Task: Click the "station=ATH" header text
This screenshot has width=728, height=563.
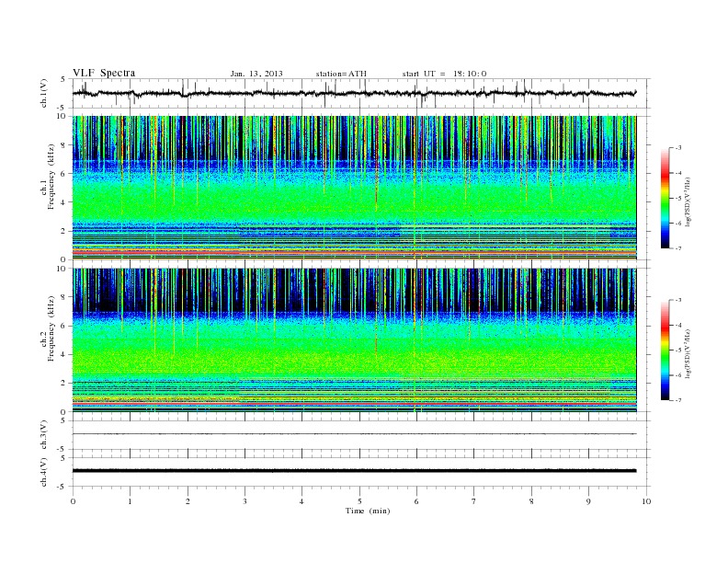Action: click(341, 74)
